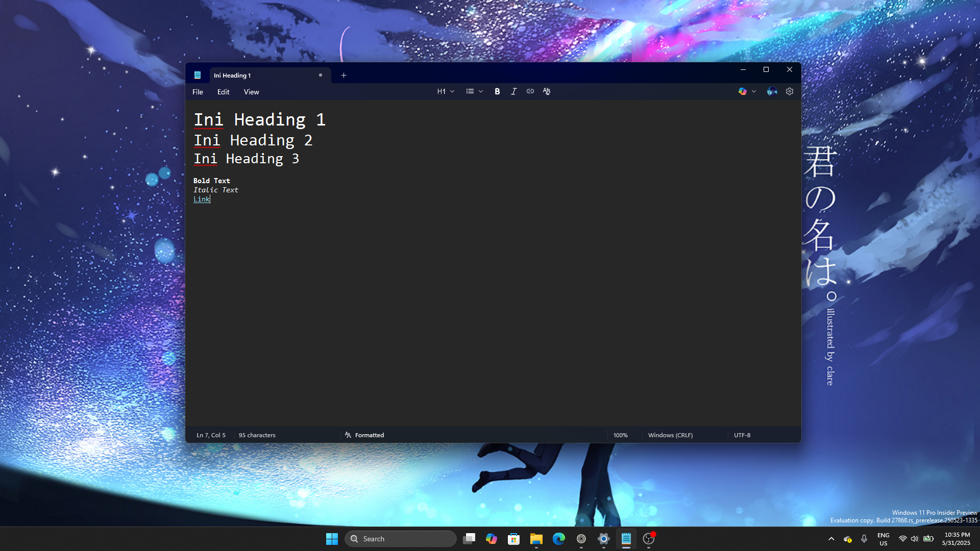Screen dimensions: 980x551
Task: Open File Explorer from taskbar
Action: click(x=536, y=539)
